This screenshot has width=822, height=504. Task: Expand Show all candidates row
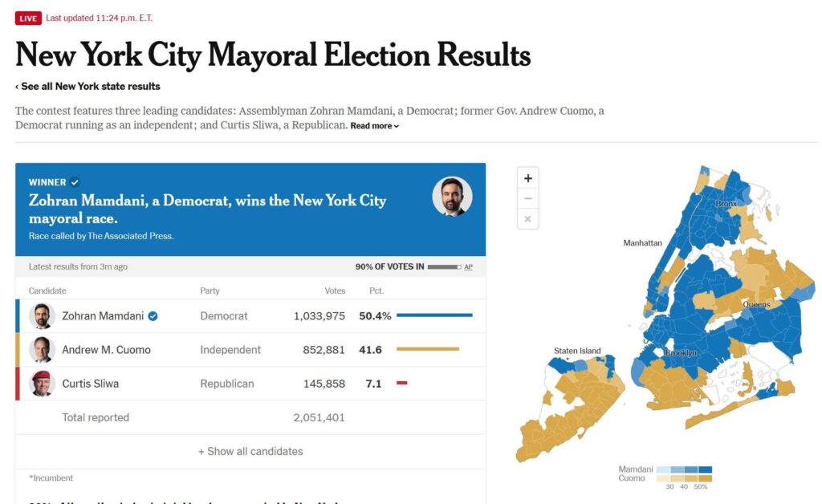coord(250,451)
